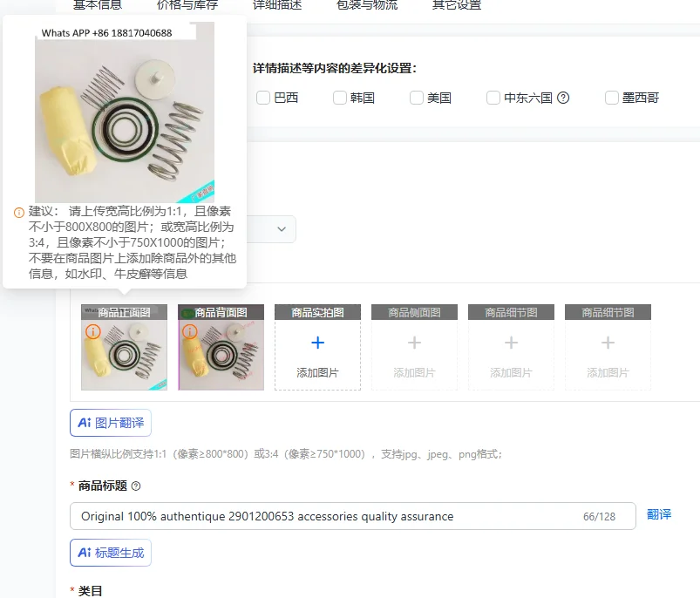Enable the 巴西 checkbox
Image resolution: width=700 pixels, height=598 pixels.
click(x=263, y=98)
